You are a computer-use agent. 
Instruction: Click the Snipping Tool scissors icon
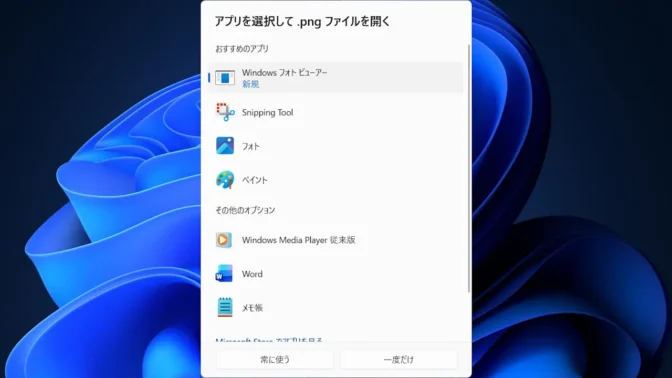point(225,112)
